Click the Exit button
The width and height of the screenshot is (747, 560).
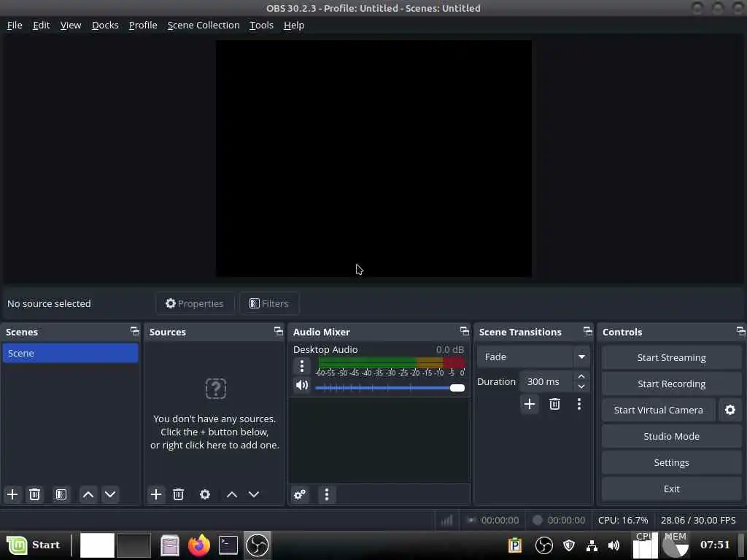click(671, 489)
